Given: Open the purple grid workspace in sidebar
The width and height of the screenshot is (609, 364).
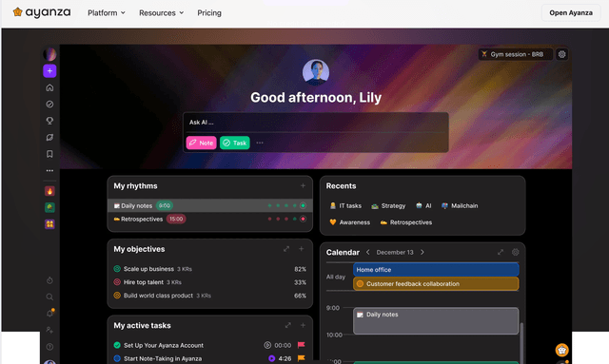Looking at the screenshot, I should (49, 224).
